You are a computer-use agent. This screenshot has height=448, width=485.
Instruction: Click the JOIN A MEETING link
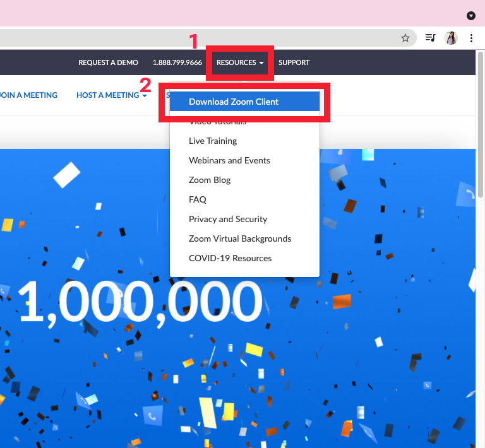[28, 95]
